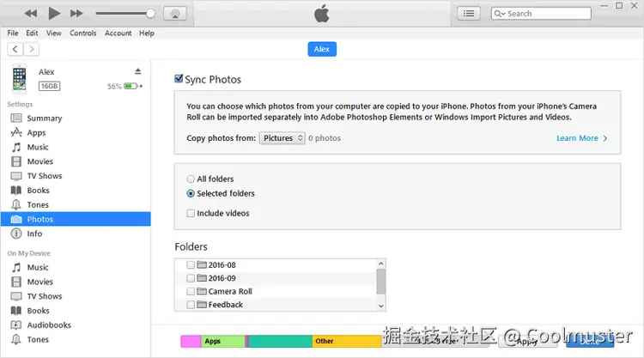Open Books under On My Device
Viewport: 644px width, 358px height.
point(76,311)
